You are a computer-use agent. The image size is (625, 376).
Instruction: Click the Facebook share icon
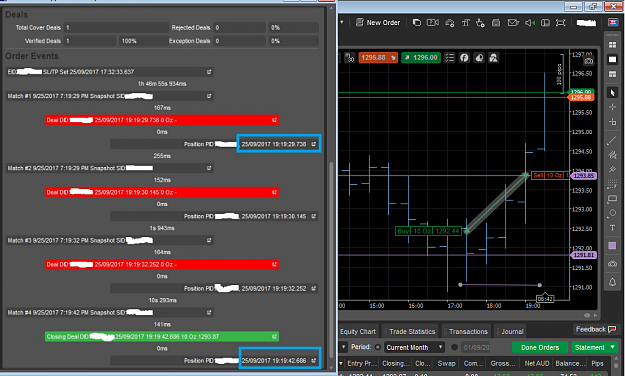click(464, 58)
